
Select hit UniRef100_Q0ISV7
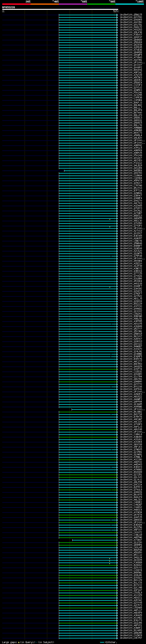click(131, 65)
